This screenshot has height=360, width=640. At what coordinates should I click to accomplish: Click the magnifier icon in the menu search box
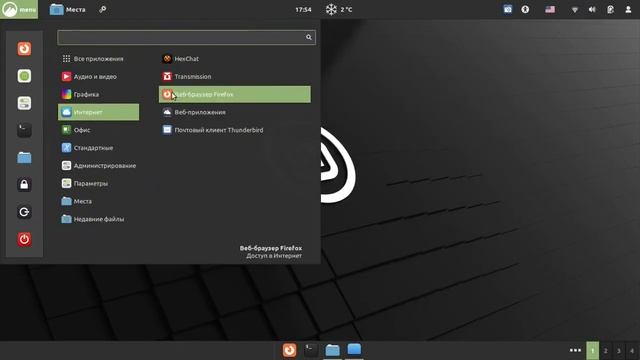click(309, 38)
